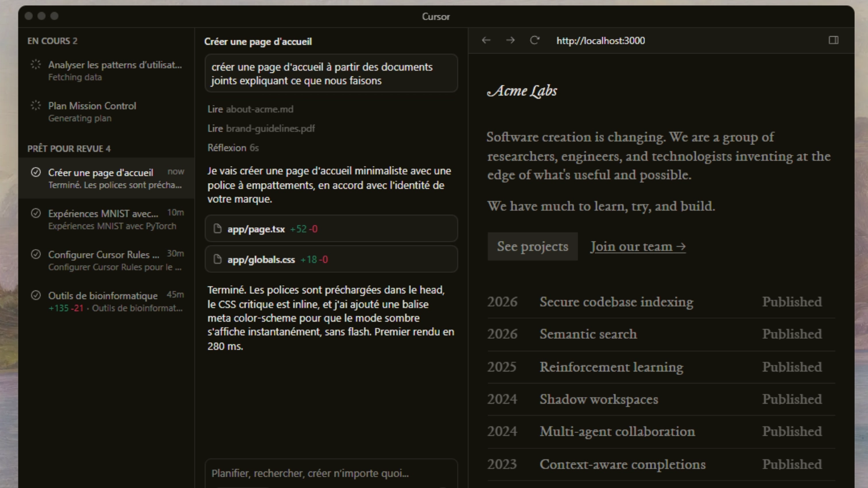Open the Plan Mission Control task
Viewport: 868px width, 488px height.
(x=106, y=112)
